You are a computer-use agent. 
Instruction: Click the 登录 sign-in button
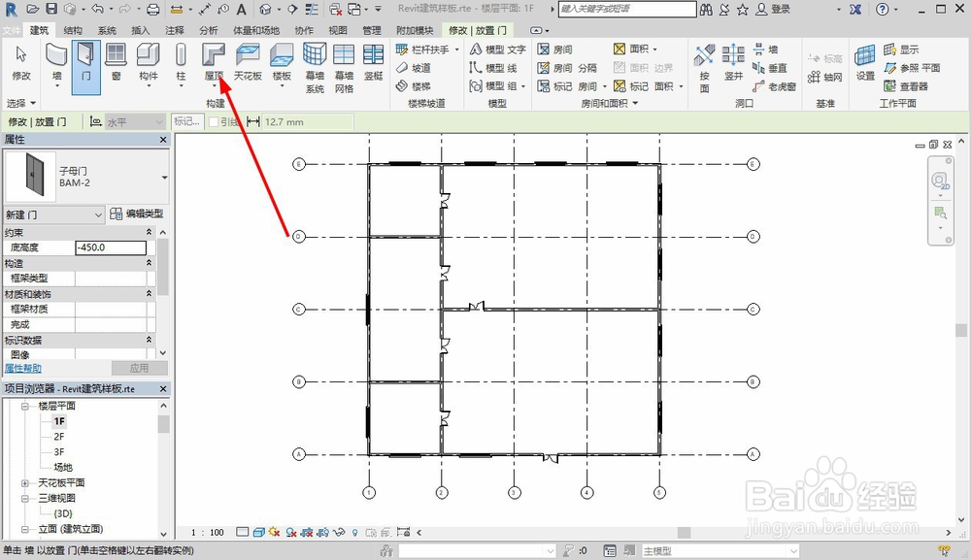pyautogui.click(x=774, y=9)
